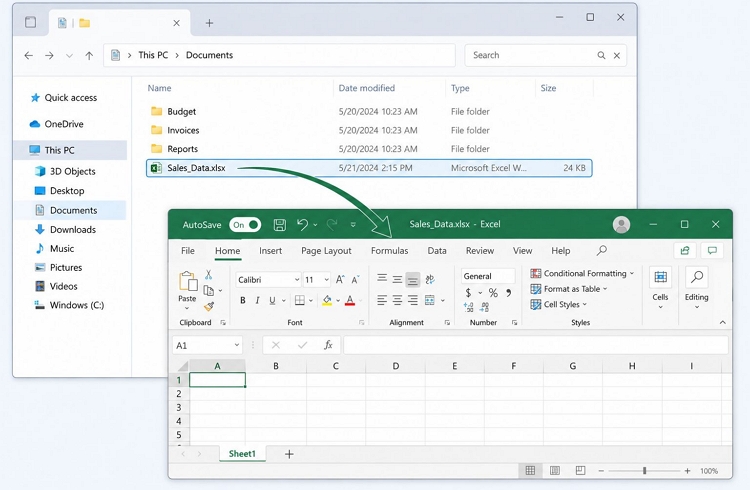Image resolution: width=750 pixels, height=490 pixels.
Task: Open the Editing group dropdown
Action: coord(696,288)
